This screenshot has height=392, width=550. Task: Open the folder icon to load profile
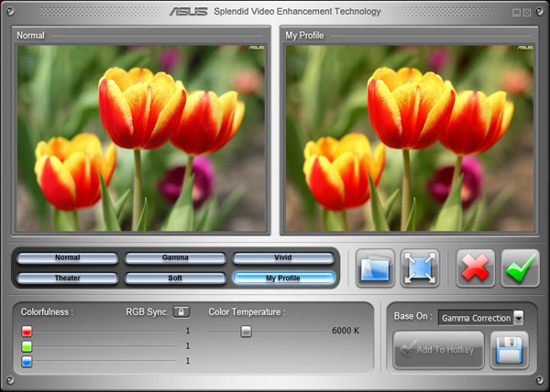375,267
